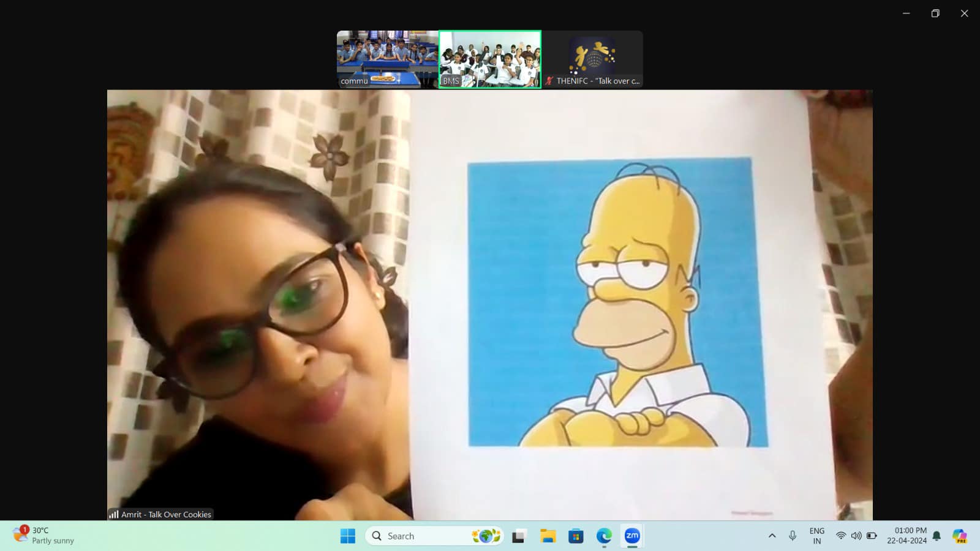Open Task View from the taskbar

pos(519,536)
